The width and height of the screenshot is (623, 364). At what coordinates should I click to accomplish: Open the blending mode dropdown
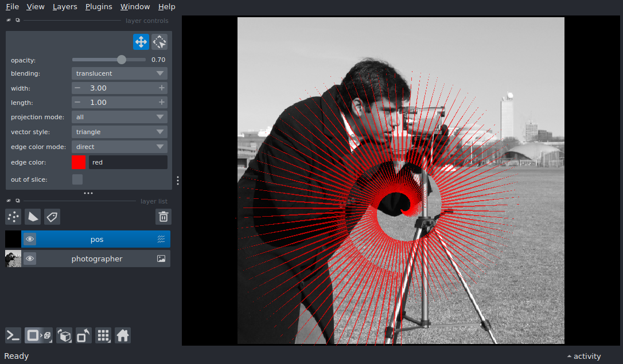point(119,73)
